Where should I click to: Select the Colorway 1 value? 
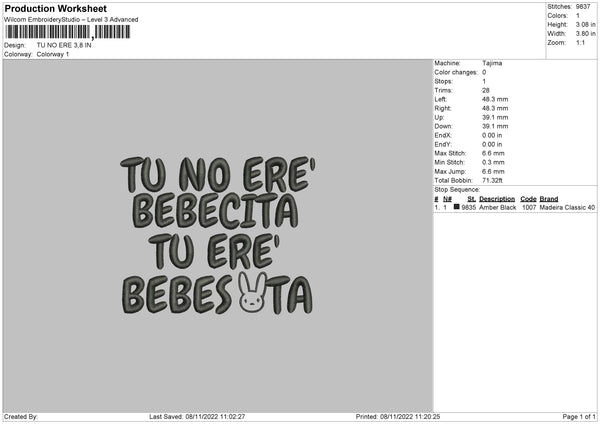point(53,54)
